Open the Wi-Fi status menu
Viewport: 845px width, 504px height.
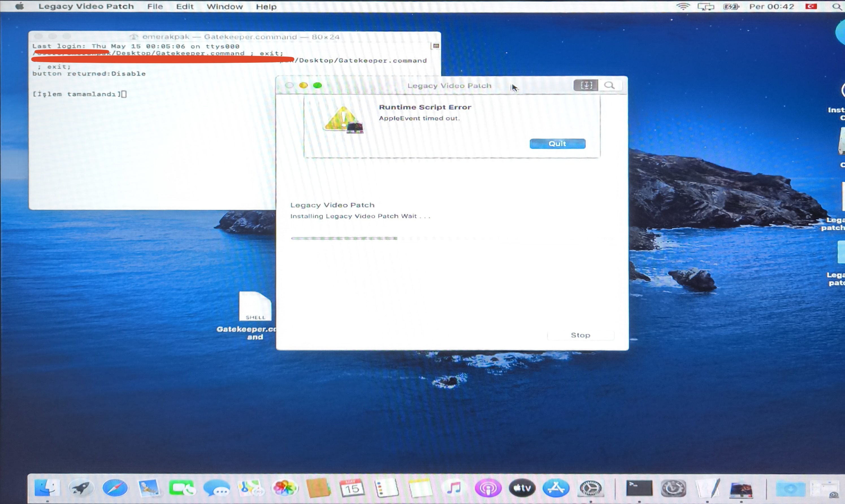pyautogui.click(x=683, y=6)
